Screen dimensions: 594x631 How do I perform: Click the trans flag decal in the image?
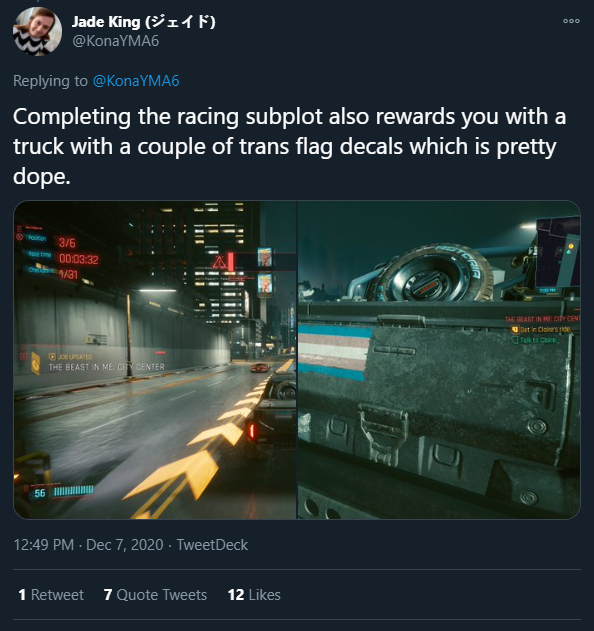coord(335,352)
